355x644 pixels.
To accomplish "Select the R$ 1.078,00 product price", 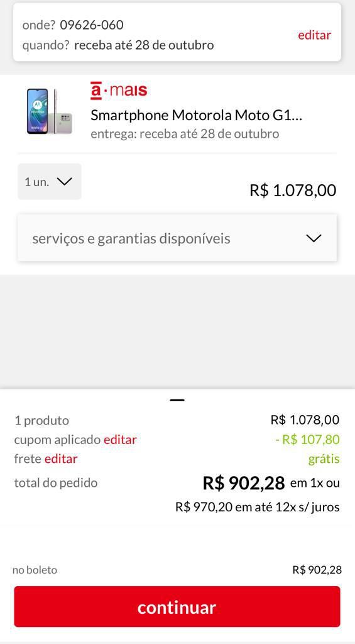I will click(x=293, y=191).
